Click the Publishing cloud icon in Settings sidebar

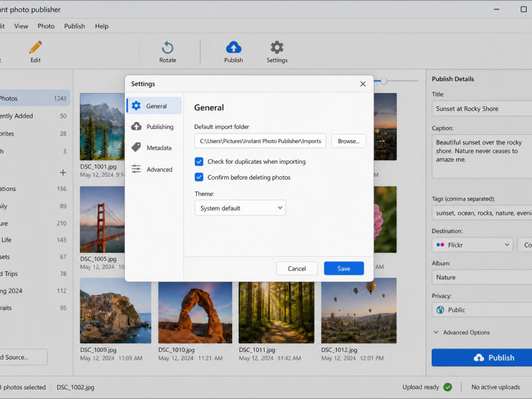[136, 126]
